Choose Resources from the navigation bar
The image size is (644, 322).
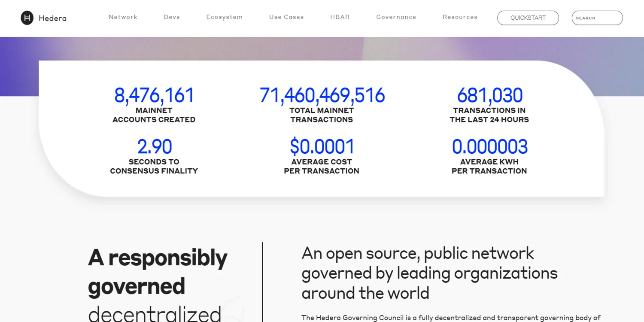click(x=460, y=17)
